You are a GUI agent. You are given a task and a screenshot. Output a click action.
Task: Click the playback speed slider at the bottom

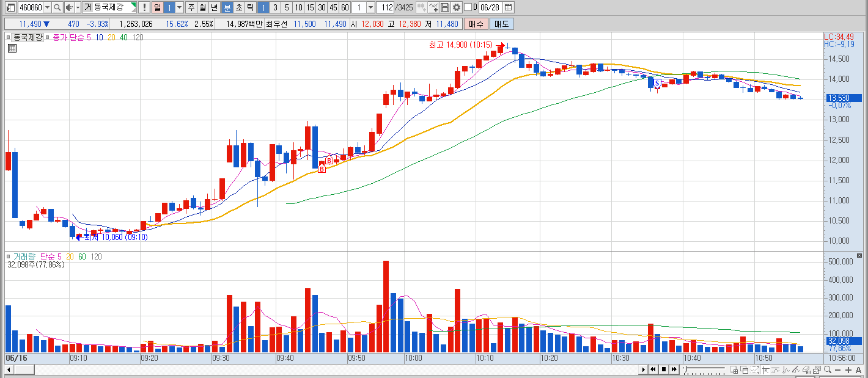coord(705,370)
